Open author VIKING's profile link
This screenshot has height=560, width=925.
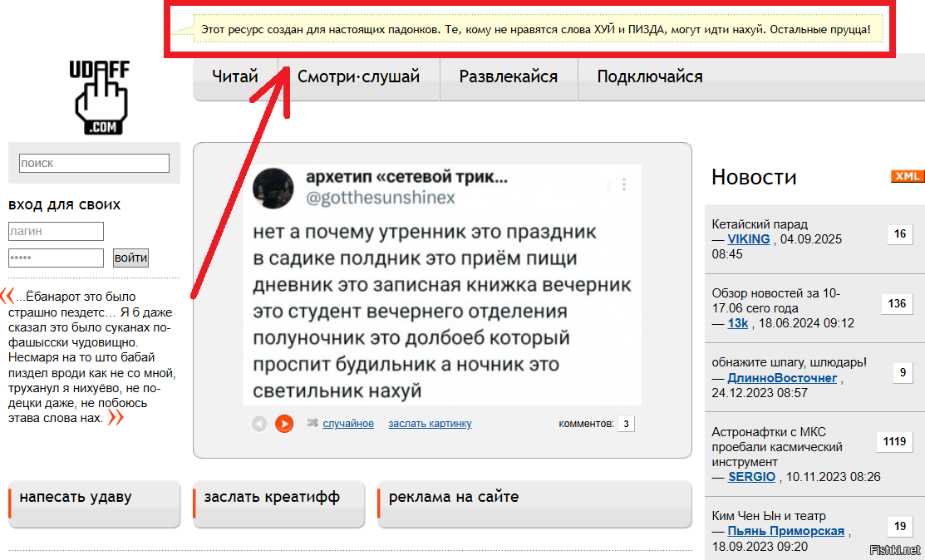[749, 239]
